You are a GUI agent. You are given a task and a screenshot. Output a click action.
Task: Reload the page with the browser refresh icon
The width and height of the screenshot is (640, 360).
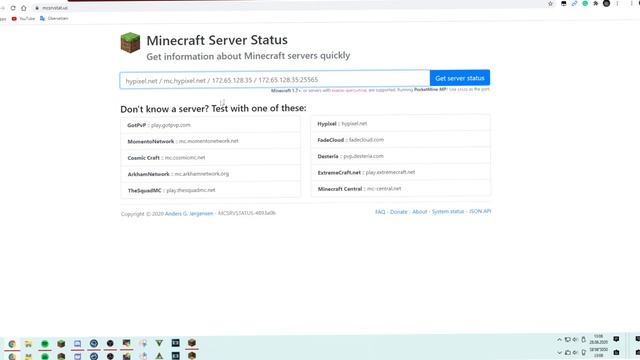tap(13, 8)
